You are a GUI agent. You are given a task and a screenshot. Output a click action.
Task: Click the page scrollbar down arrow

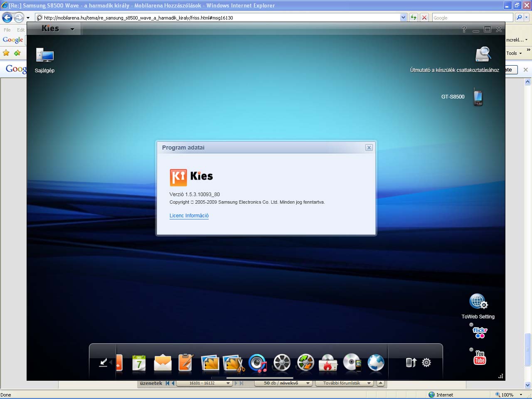(x=528, y=385)
